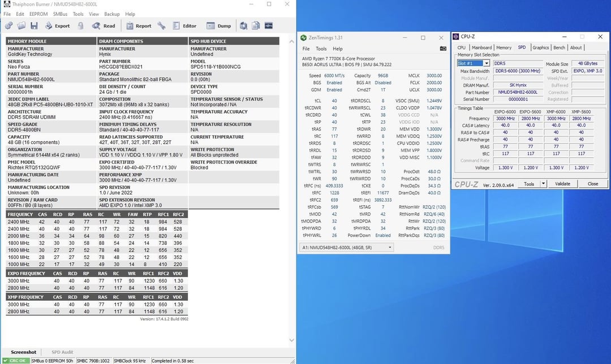611x364 pixels.
Task: Open the View menu in Thaiphoon Burner
Action: (x=94, y=14)
